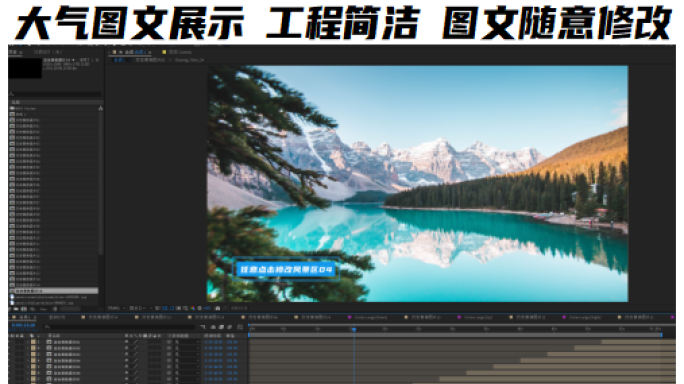Create a new composition from the Project panel footer
Image resolution: width=684 pixels, height=384 pixels.
[x=24, y=309]
